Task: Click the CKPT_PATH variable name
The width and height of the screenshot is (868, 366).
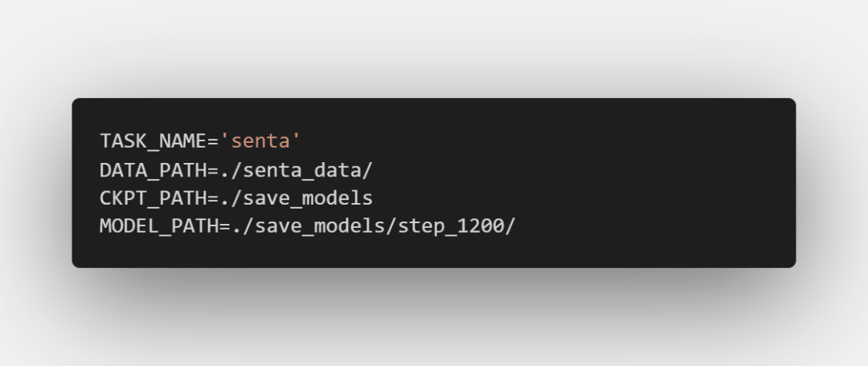Action: pos(154,198)
